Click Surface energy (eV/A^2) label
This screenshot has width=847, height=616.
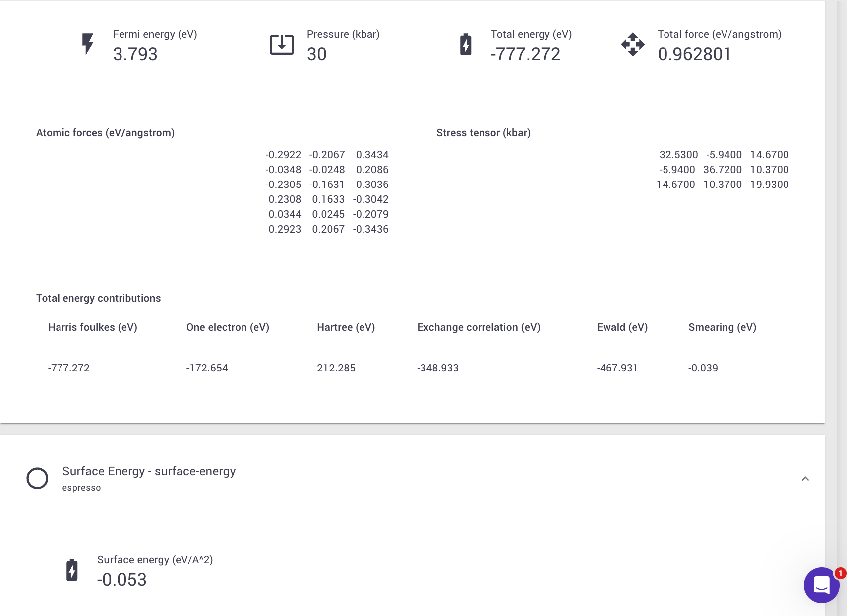click(x=155, y=560)
